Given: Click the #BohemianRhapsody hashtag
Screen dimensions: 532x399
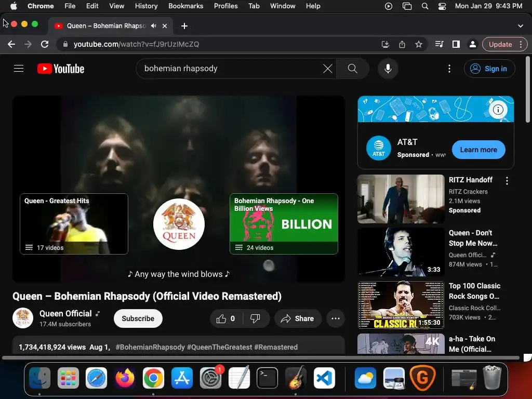Looking at the screenshot, I should tap(150, 347).
